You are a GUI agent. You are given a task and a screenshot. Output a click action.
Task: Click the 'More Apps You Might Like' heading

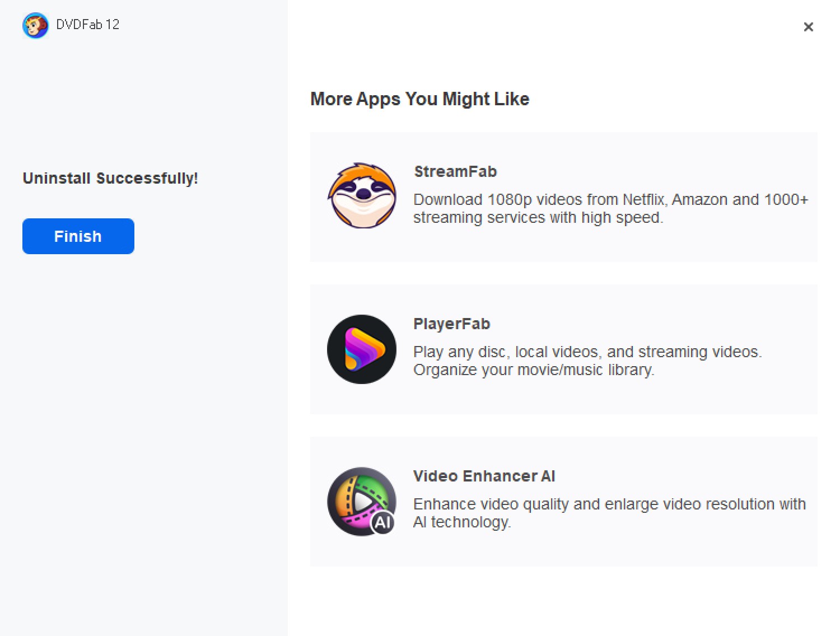[420, 99]
